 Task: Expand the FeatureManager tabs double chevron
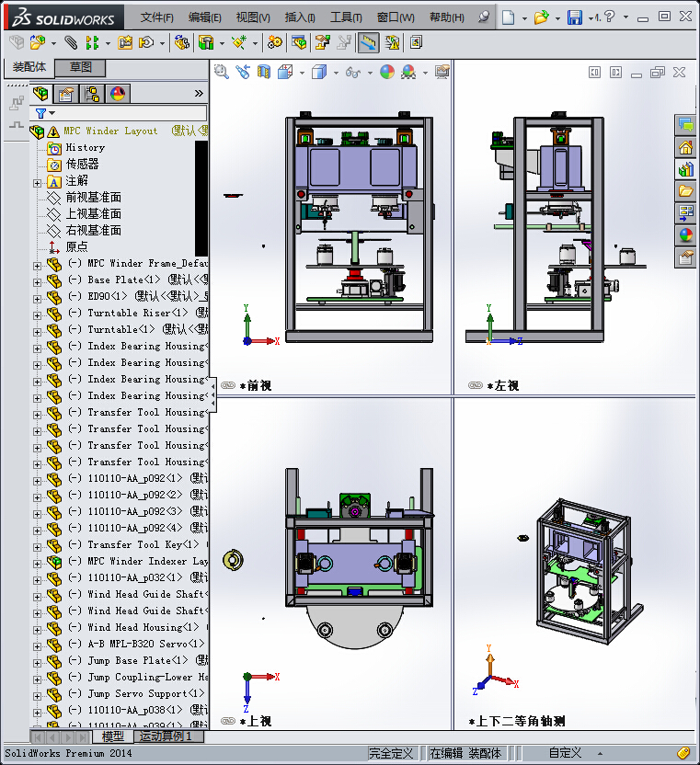coord(199,93)
